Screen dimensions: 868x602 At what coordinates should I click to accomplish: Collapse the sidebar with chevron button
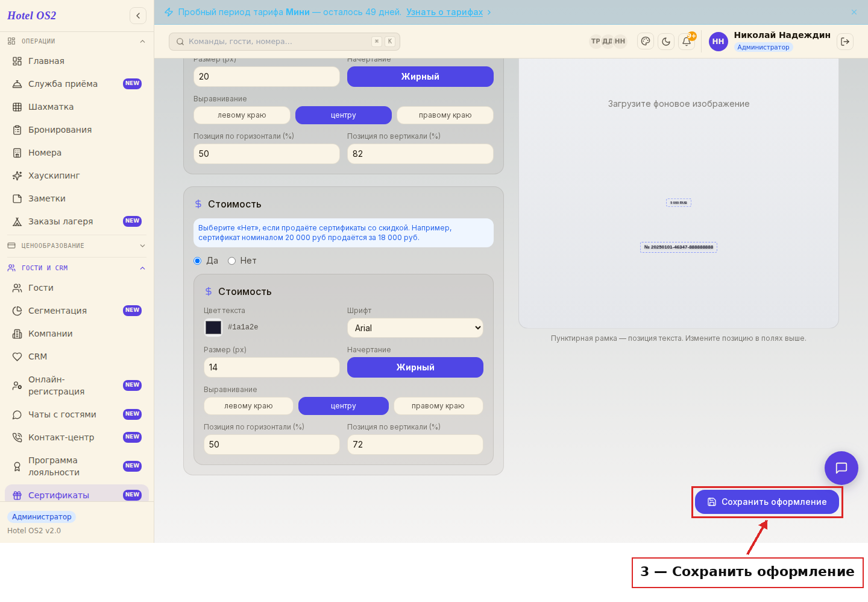click(x=138, y=16)
